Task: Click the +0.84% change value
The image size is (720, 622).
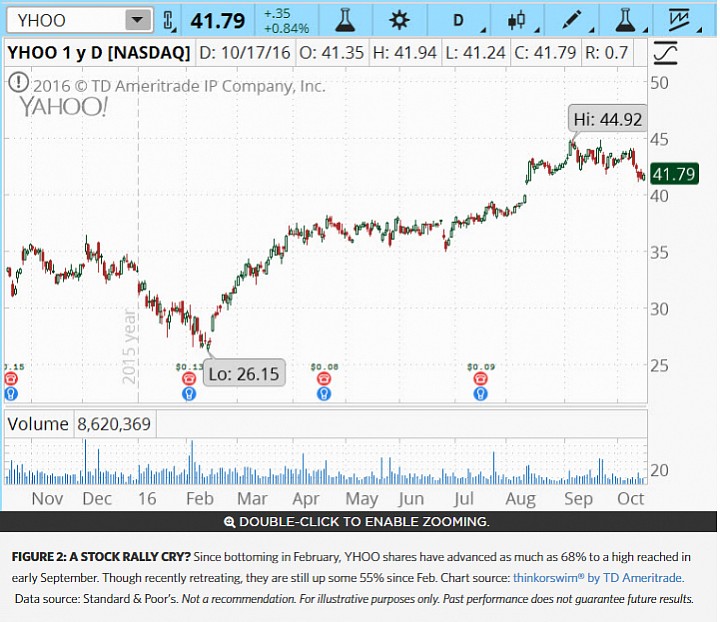Action: [287, 28]
